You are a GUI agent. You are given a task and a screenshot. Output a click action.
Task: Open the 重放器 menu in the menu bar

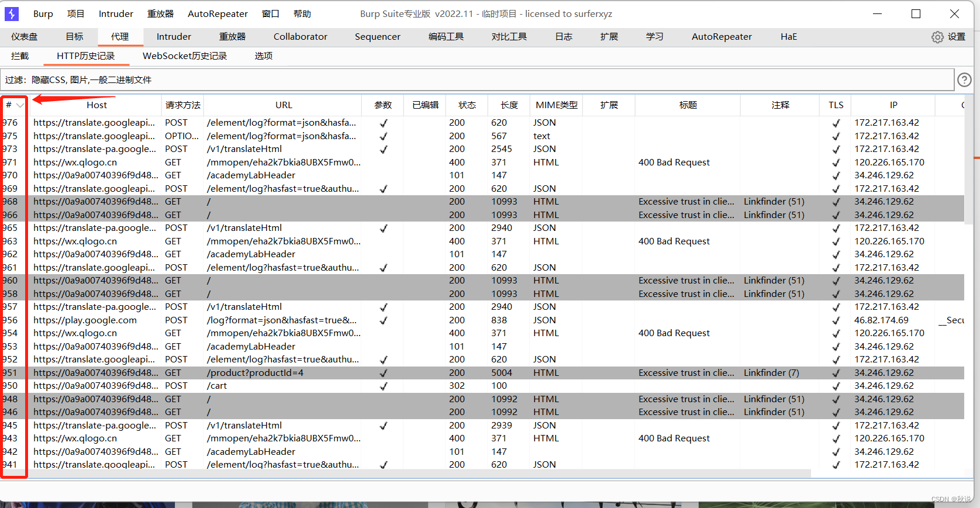(x=160, y=13)
